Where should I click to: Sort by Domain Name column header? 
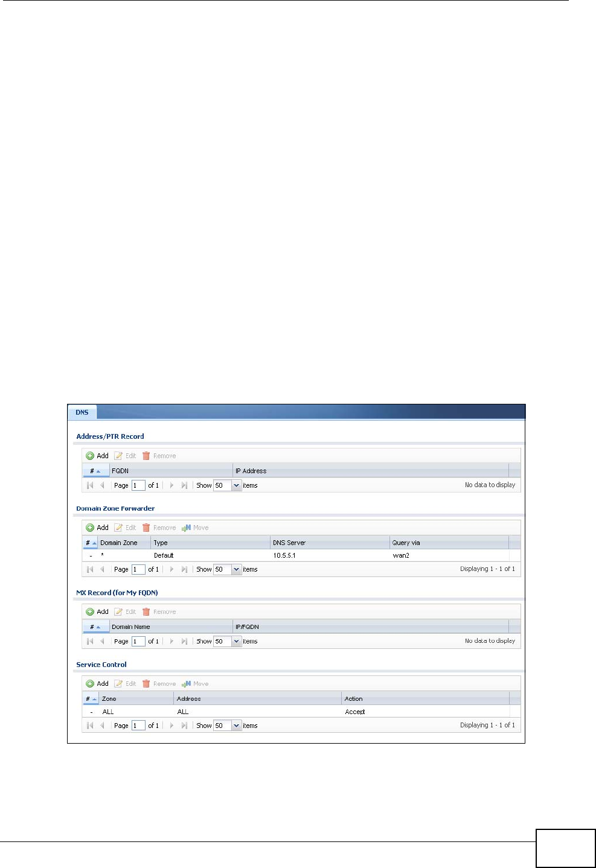(x=171, y=627)
